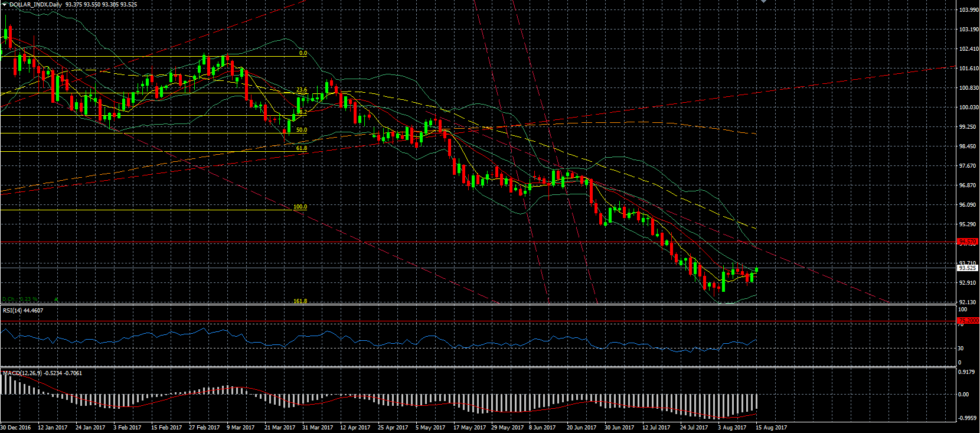Click the 15 Aug 2017 date label
980x433 pixels.
pyautogui.click(x=771, y=428)
